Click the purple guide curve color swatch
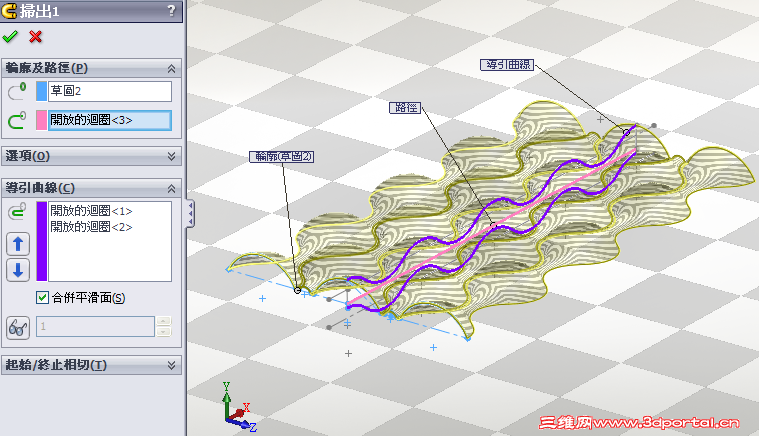 click(x=42, y=241)
